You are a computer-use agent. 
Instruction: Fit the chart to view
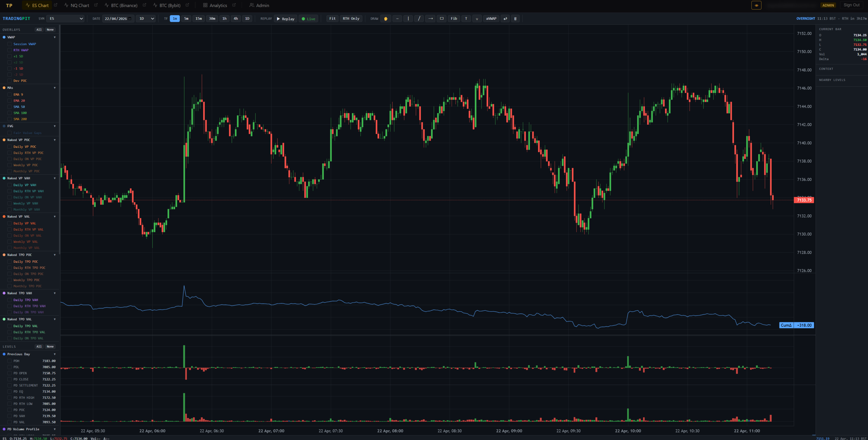point(332,19)
